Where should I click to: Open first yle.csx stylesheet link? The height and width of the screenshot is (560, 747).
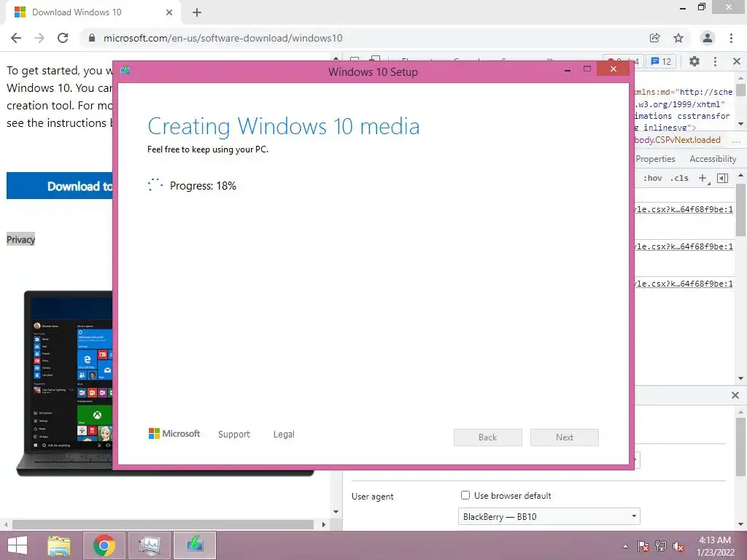[684, 209]
